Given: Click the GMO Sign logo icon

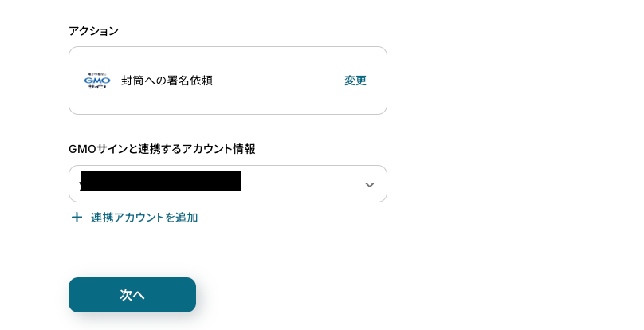Looking at the screenshot, I should point(96,81).
